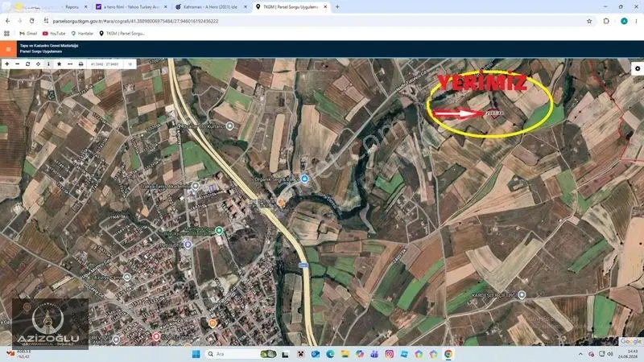This screenshot has height=362, width=644.
Task: Open the orange hamburger menu
Action: tap(8, 49)
